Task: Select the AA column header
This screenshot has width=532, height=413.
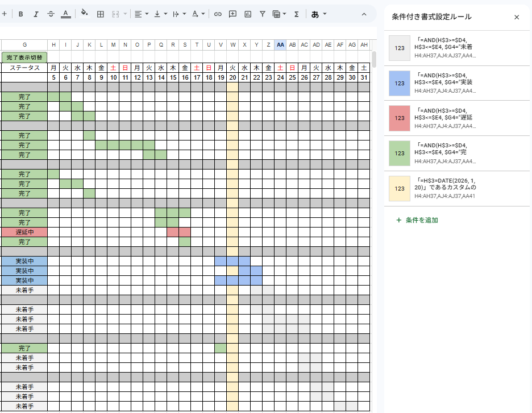Action: pos(280,44)
